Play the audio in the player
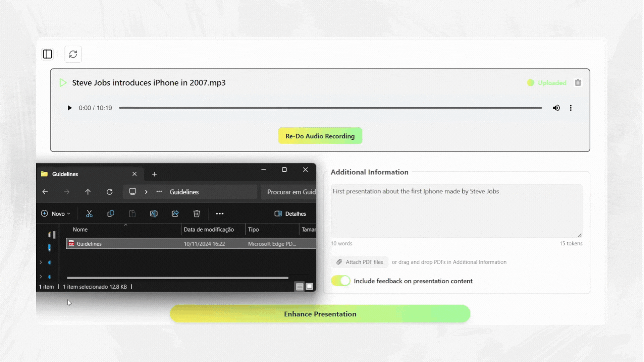Screen dimensions: 644x362 [x=69, y=108]
